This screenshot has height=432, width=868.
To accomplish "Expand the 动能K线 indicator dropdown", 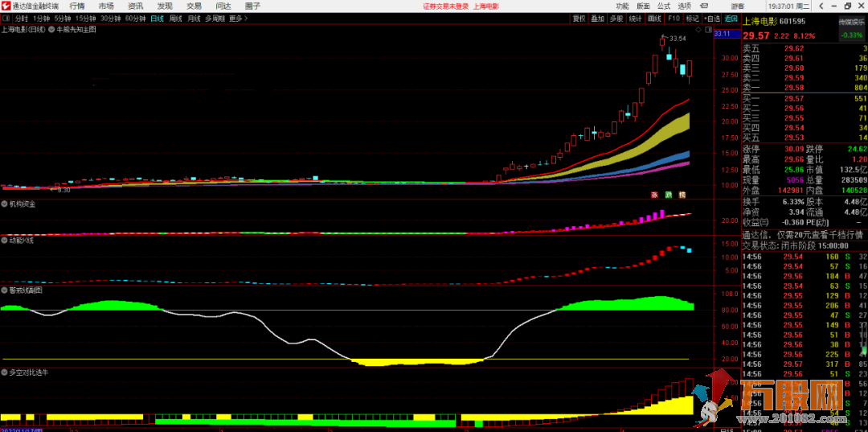I will click(x=5, y=241).
